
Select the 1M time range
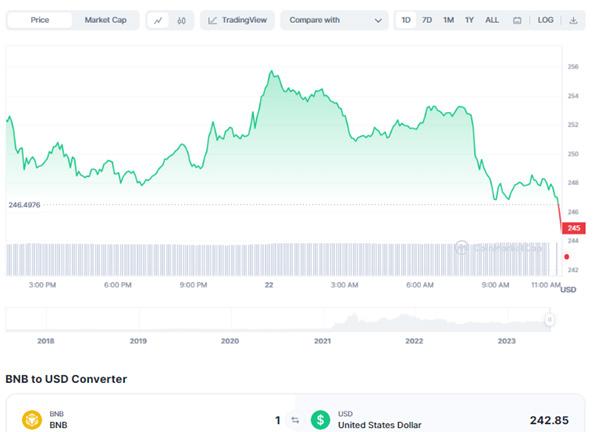point(448,20)
